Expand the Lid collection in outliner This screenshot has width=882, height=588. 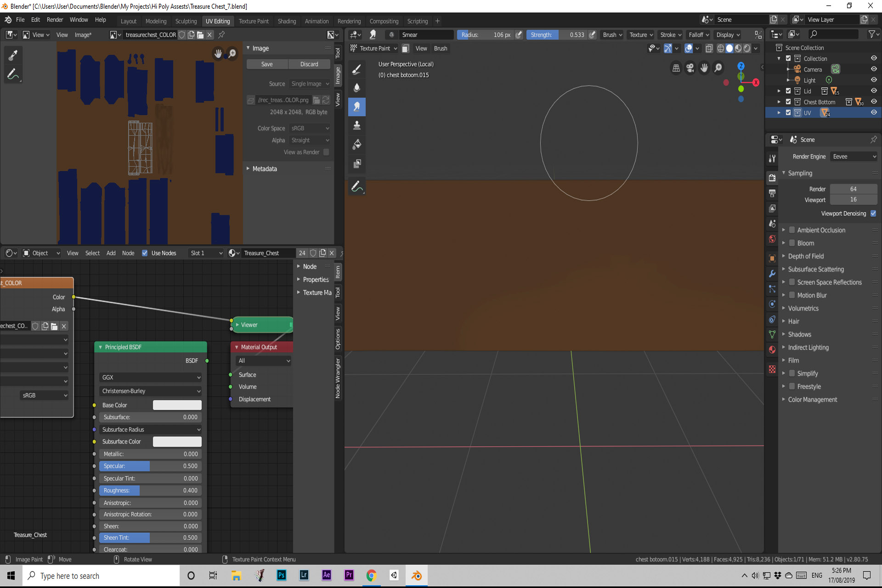(779, 91)
